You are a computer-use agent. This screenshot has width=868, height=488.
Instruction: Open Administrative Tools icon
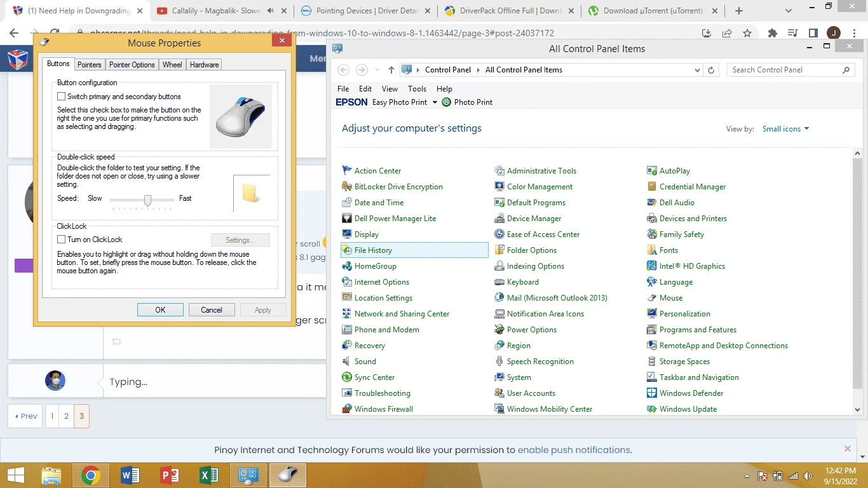click(x=499, y=170)
